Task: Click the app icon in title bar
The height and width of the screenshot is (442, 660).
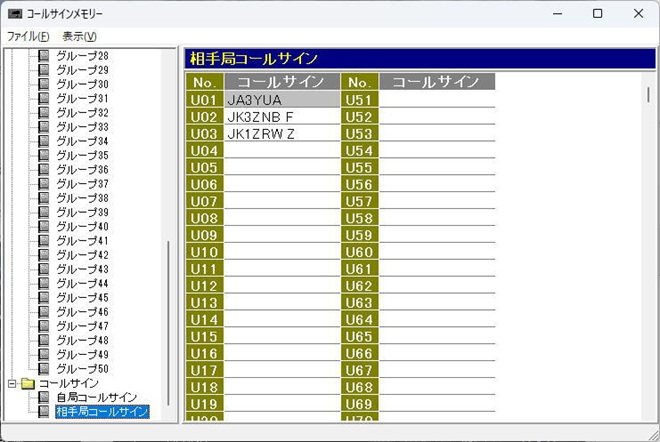Action: point(14,14)
